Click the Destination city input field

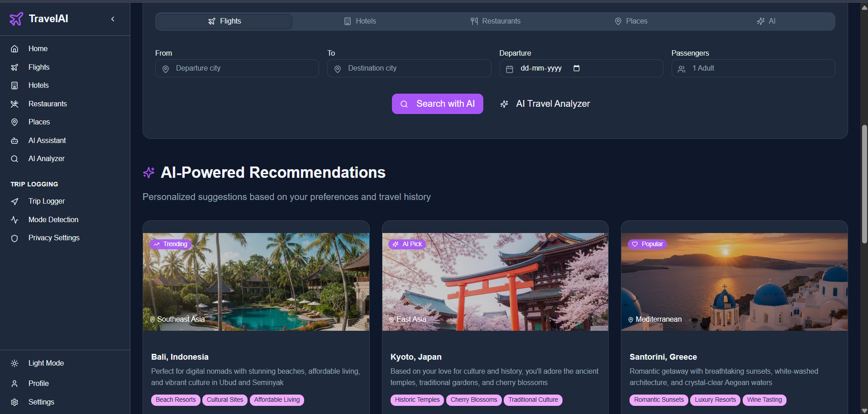tap(409, 68)
